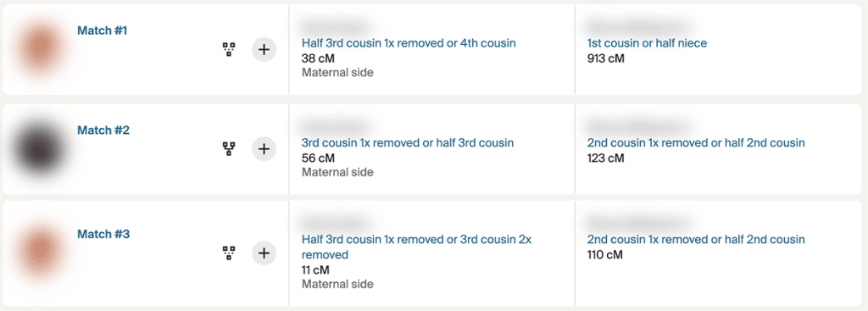Open the dark avatar of Match #2
The height and width of the screenshot is (311, 868).
point(39,149)
